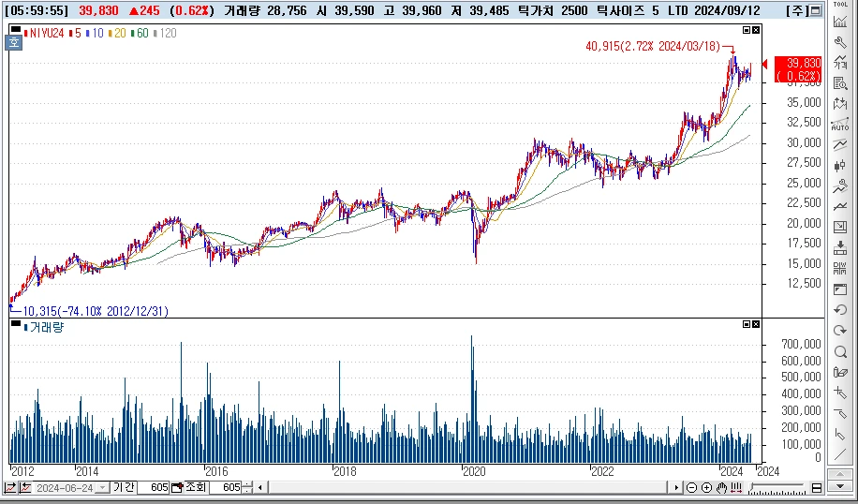This screenshot has height=504, width=858.
Task: Toggle the split-pane icon at bottom right
Action: coord(816,487)
